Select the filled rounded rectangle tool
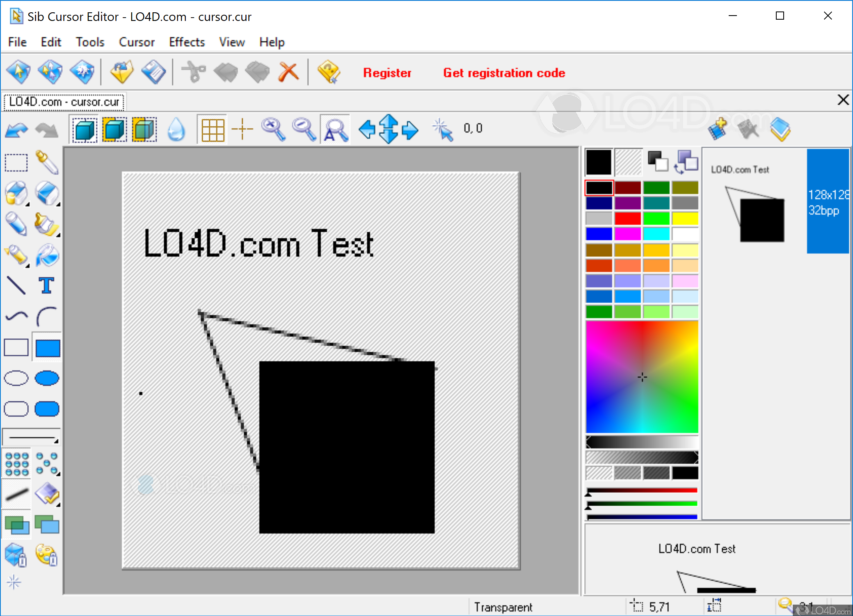Screen dimensions: 853x616 pos(47,409)
